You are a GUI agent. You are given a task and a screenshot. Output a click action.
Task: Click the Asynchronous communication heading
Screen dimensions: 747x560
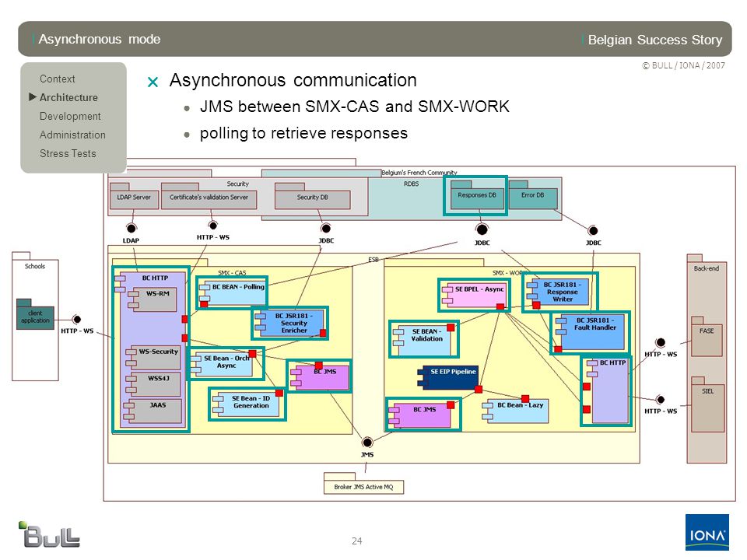293,80
